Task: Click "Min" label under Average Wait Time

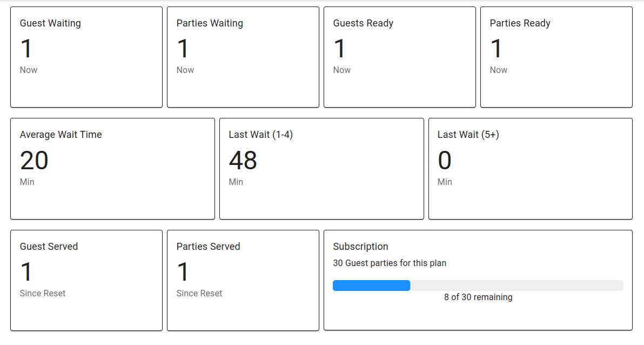Action: (27, 182)
